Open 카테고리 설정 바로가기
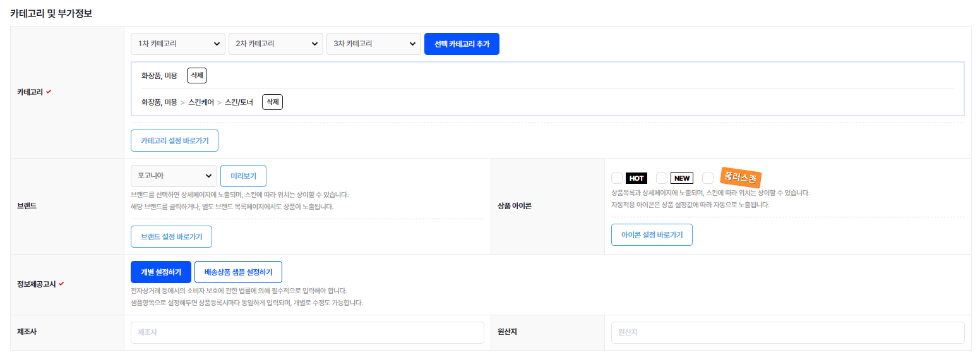The height and width of the screenshot is (357, 980). (x=174, y=140)
